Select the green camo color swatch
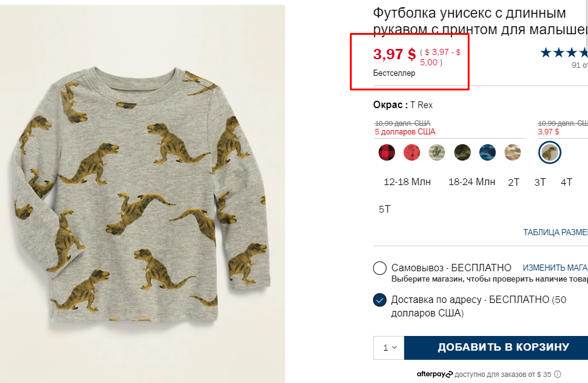Screen dimensions: 588x383 [462, 152]
